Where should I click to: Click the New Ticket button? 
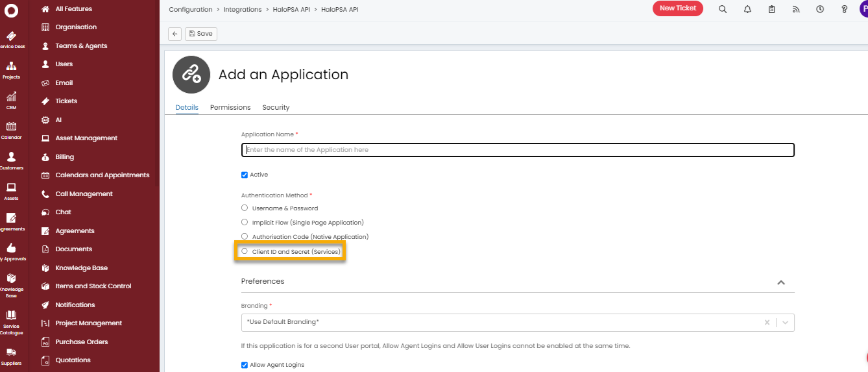point(678,8)
